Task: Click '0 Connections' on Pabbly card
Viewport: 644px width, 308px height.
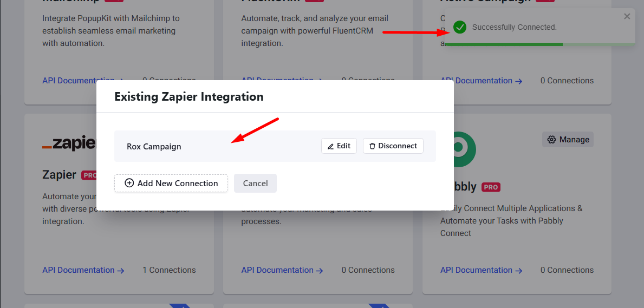Action: 567,270
